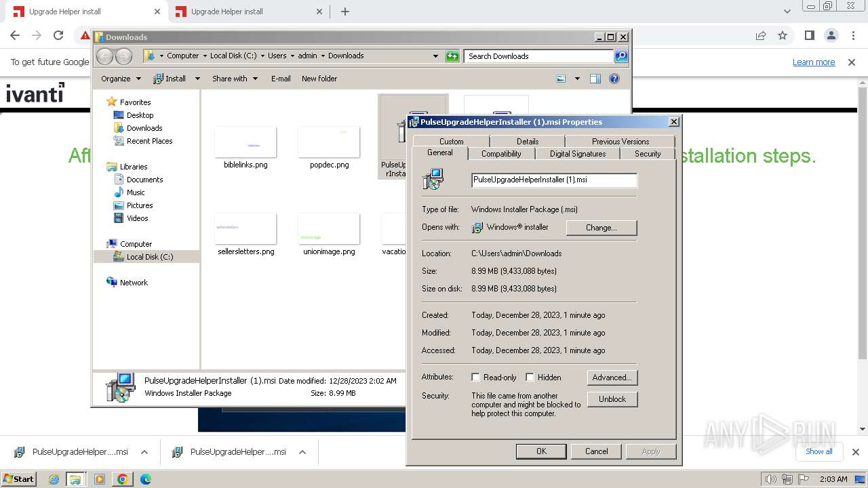Open Documents library
Screen dimensions: 868x488
144,180
